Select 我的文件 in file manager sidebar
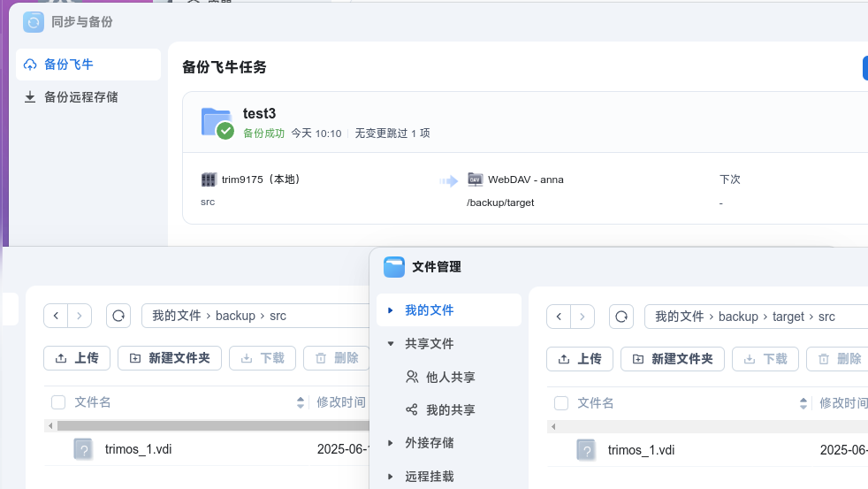The height and width of the screenshot is (489, 868). [449, 310]
